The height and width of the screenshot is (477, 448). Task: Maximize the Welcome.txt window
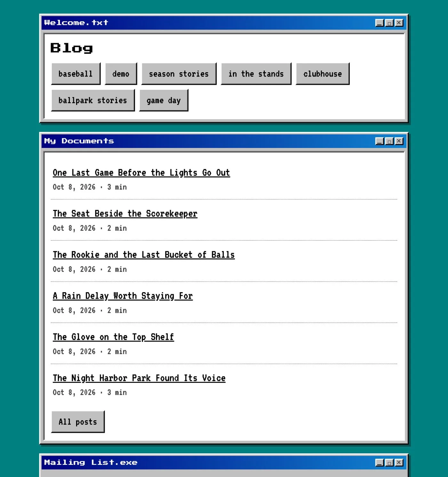[389, 23]
